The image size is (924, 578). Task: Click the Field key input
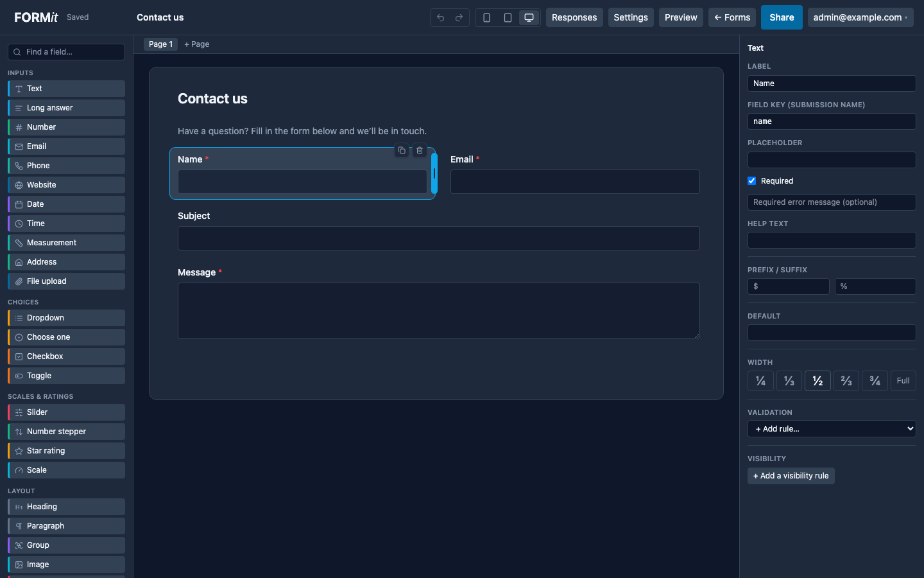(832, 121)
